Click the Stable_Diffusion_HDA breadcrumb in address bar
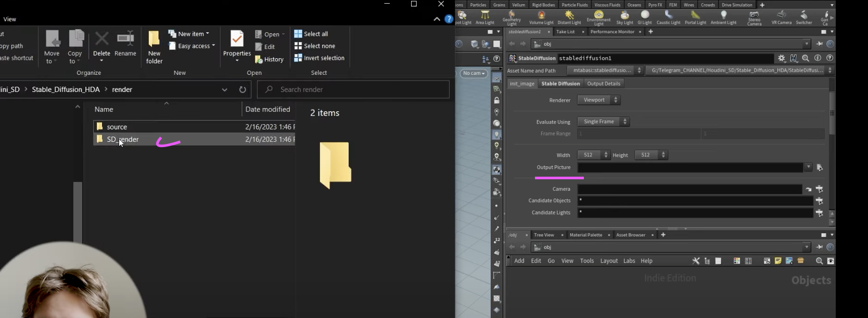The height and width of the screenshot is (318, 868). (66, 89)
